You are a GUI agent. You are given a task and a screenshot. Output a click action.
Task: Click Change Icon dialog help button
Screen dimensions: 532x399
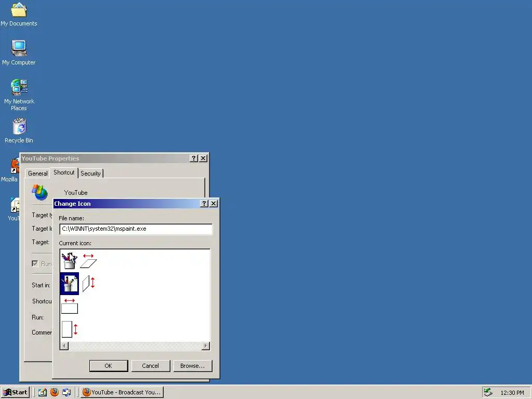pyautogui.click(x=204, y=203)
